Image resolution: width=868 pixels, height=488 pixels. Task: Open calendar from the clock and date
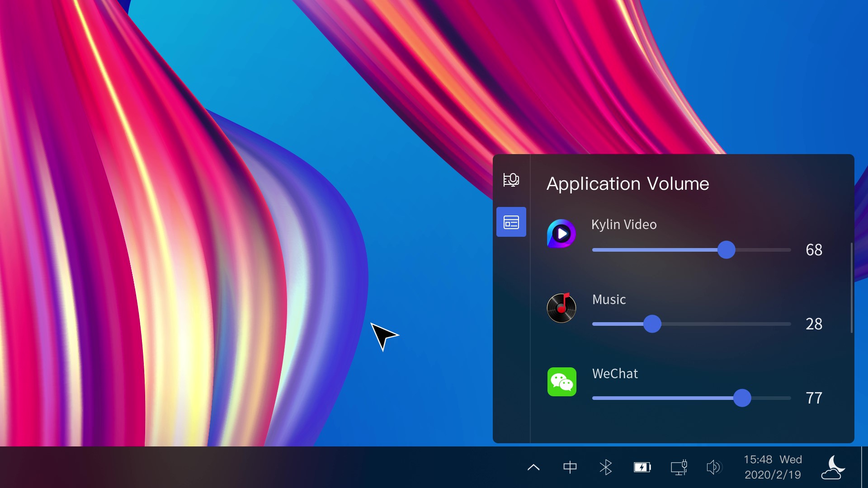click(x=773, y=467)
